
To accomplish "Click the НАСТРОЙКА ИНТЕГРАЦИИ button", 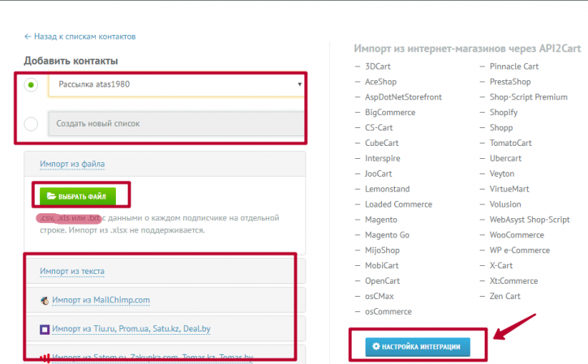I will 418,347.
